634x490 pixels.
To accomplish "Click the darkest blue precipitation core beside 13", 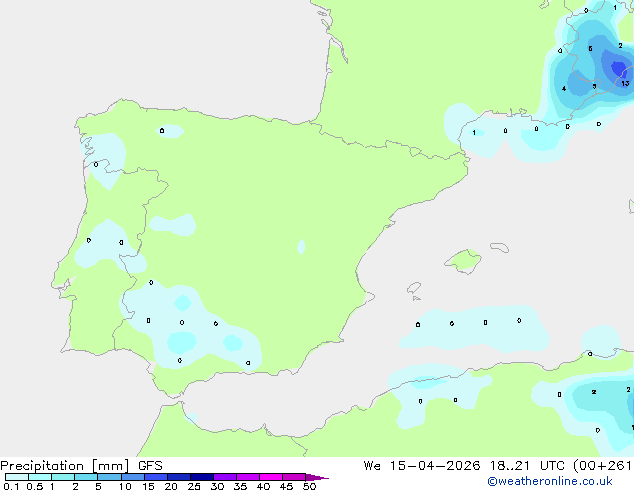I will (619, 68).
